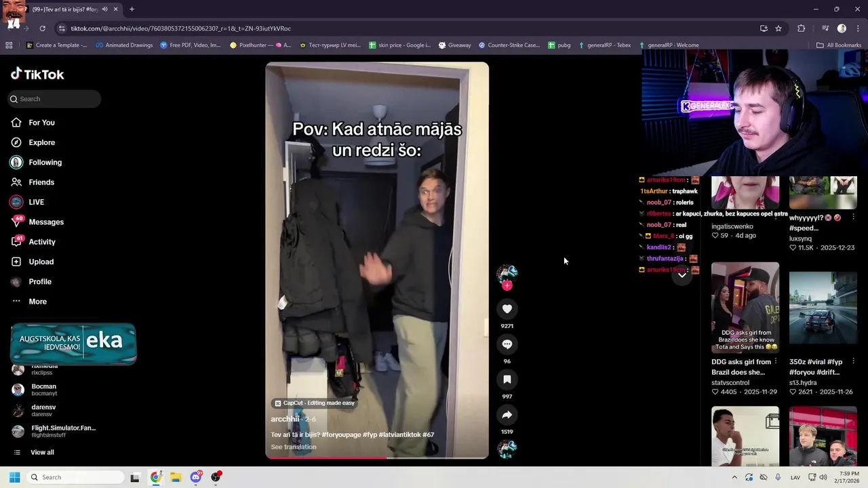Like the video with the heart icon
This screenshot has width=868, height=488.
[507, 309]
